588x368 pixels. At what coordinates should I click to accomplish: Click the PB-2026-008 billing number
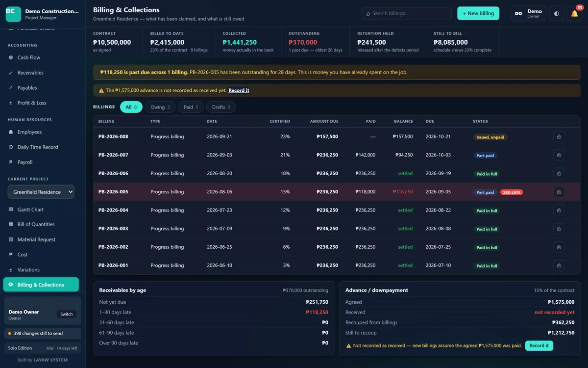[113, 137]
